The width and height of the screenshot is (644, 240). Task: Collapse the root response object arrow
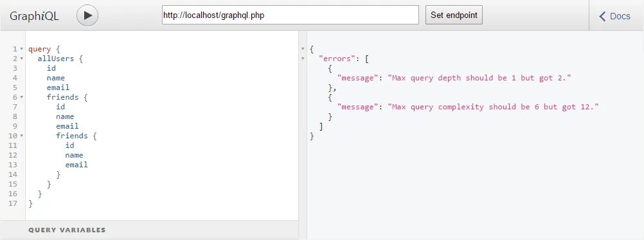coord(303,49)
